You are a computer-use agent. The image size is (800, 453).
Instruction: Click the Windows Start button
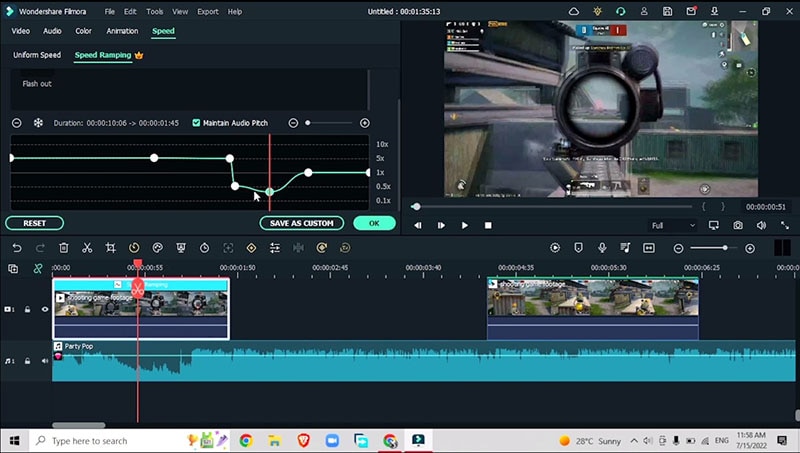point(14,440)
